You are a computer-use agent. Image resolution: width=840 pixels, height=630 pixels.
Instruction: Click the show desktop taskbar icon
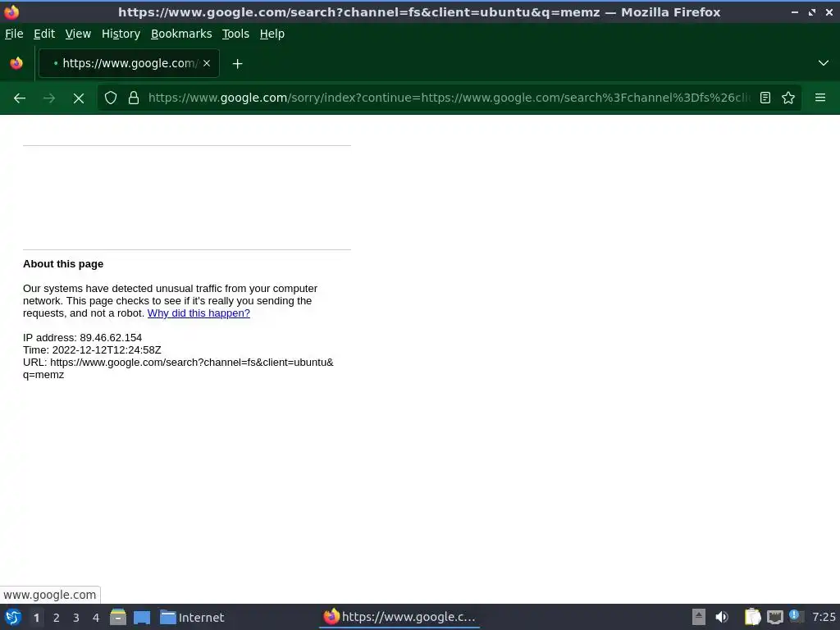click(x=142, y=617)
